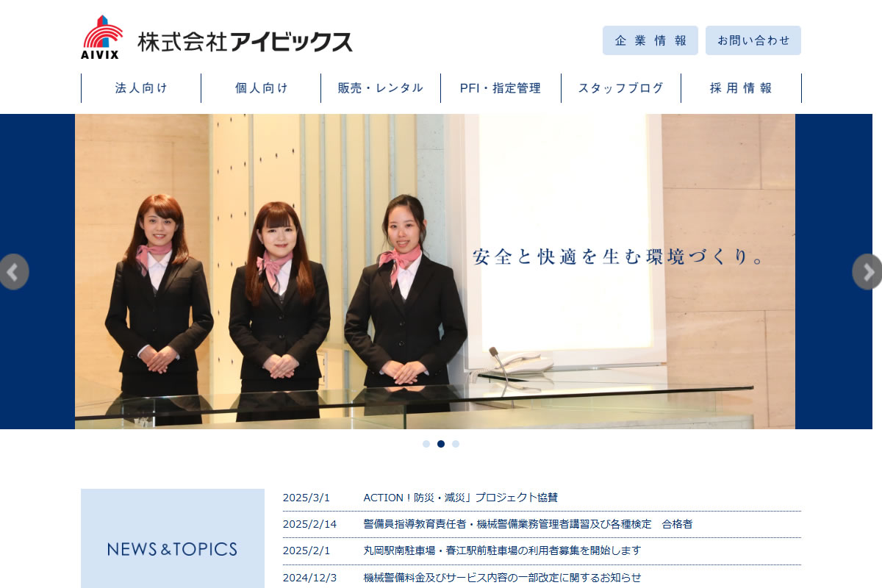Select the third carousel dot
This screenshot has width=882, height=588.
tap(456, 444)
